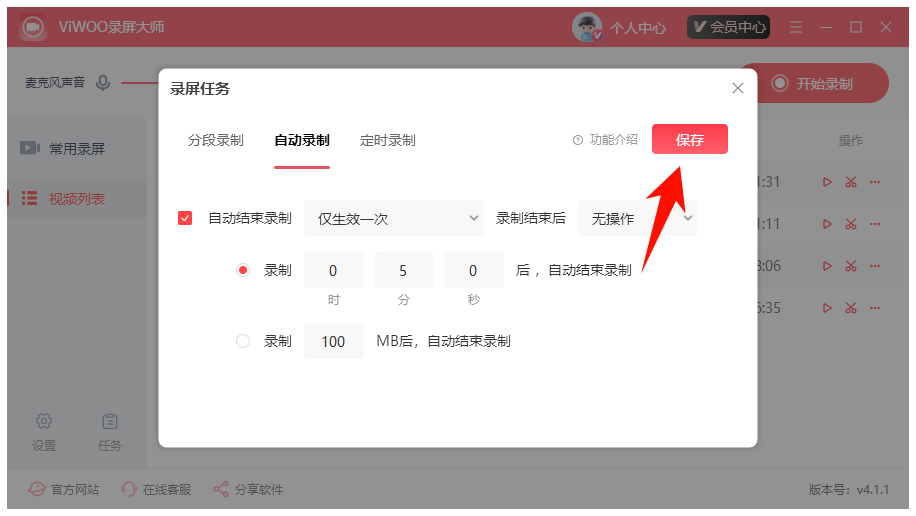Open 任务 clipboard icon

[x=109, y=431]
